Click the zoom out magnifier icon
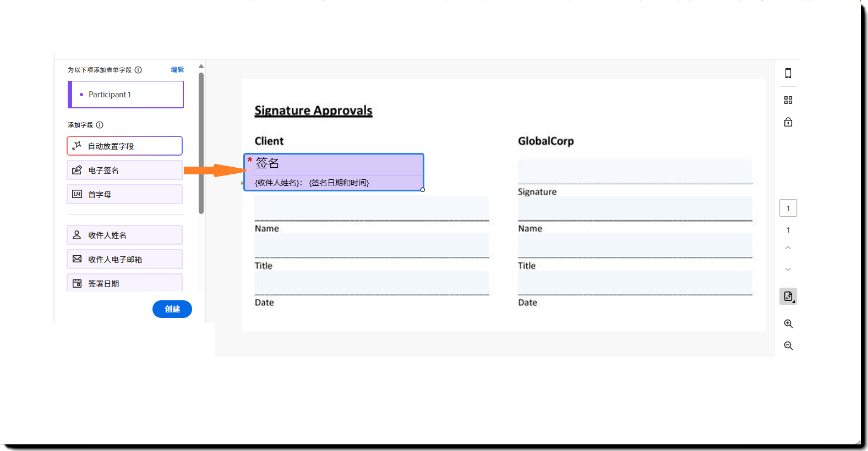 (x=788, y=346)
